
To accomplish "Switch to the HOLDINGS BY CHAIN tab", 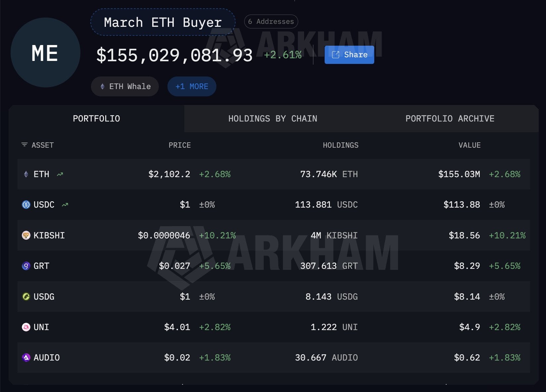I will tap(272, 118).
